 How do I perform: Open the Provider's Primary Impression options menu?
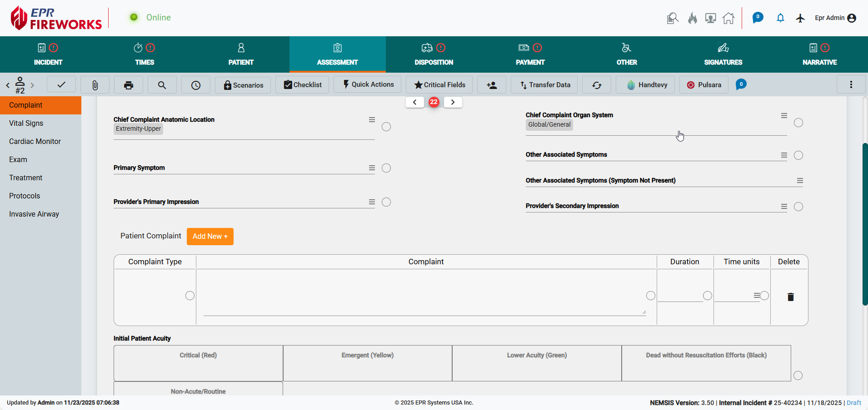(372, 202)
